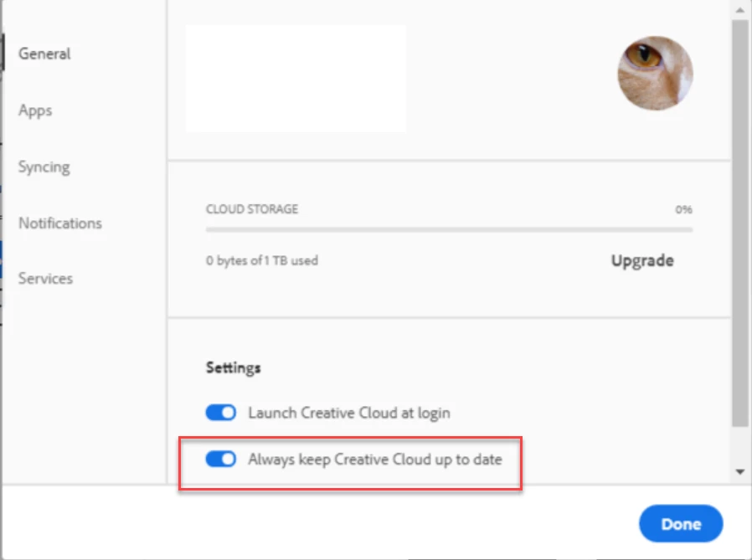The image size is (752, 560).
Task: Click the CLOUD STORAGE label
Action: click(x=252, y=209)
